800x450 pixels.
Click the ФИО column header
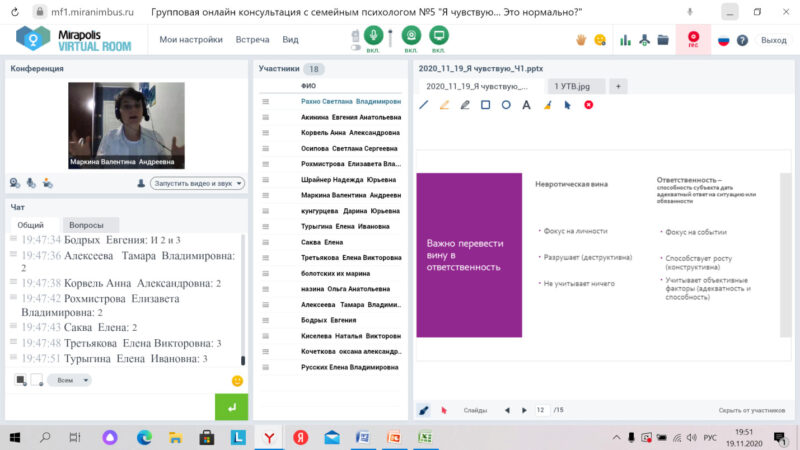pos(308,86)
